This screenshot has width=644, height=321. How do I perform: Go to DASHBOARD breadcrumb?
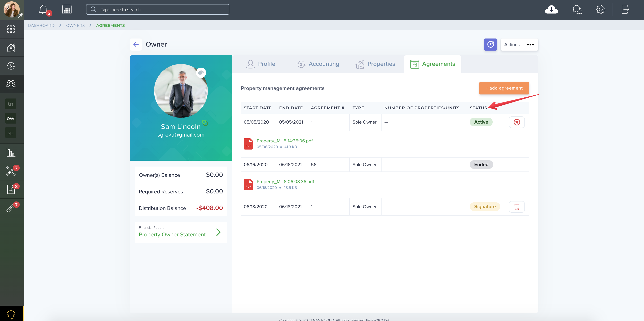41,26
